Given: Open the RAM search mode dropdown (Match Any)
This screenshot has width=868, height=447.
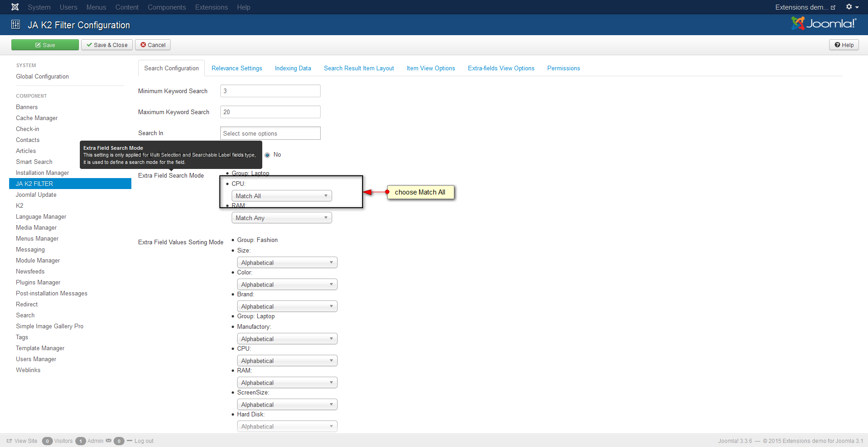Looking at the screenshot, I should [x=281, y=218].
